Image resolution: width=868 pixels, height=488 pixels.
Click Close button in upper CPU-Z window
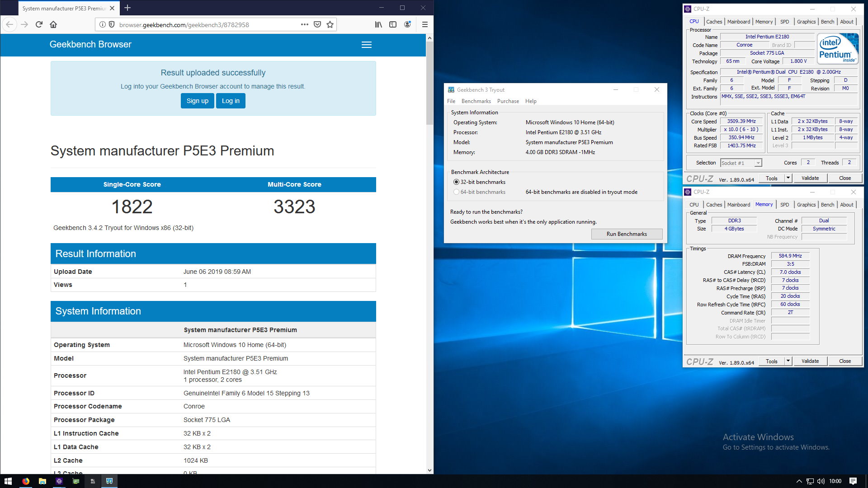pyautogui.click(x=845, y=178)
